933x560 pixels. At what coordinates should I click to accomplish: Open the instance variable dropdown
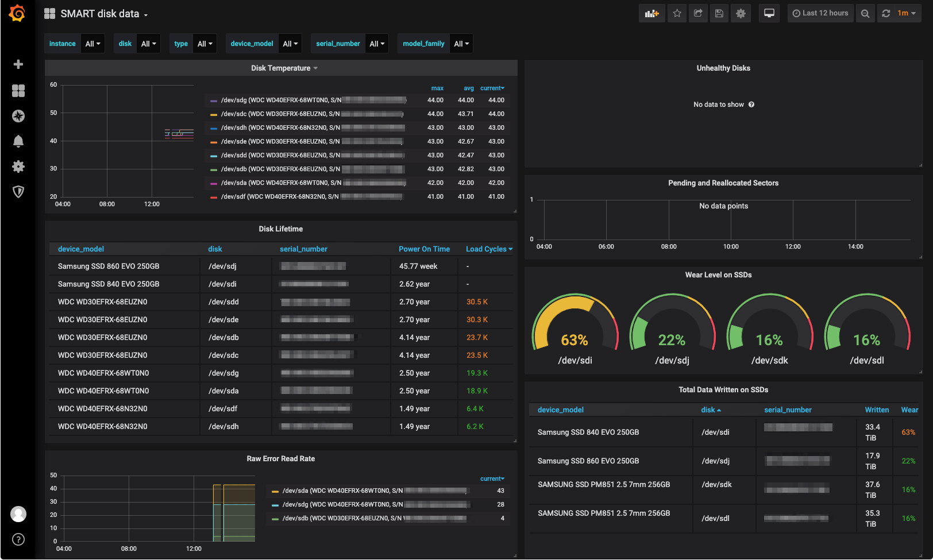(x=92, y=44)
